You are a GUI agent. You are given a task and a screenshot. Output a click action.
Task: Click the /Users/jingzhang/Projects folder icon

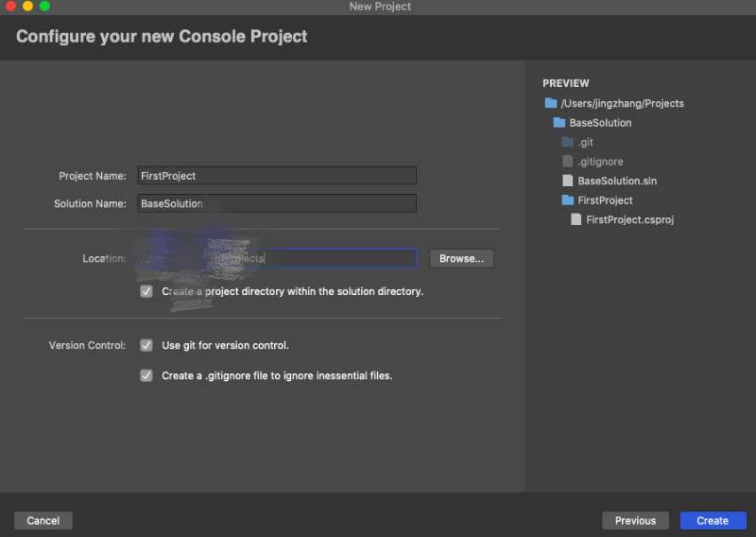coord(551,103)
